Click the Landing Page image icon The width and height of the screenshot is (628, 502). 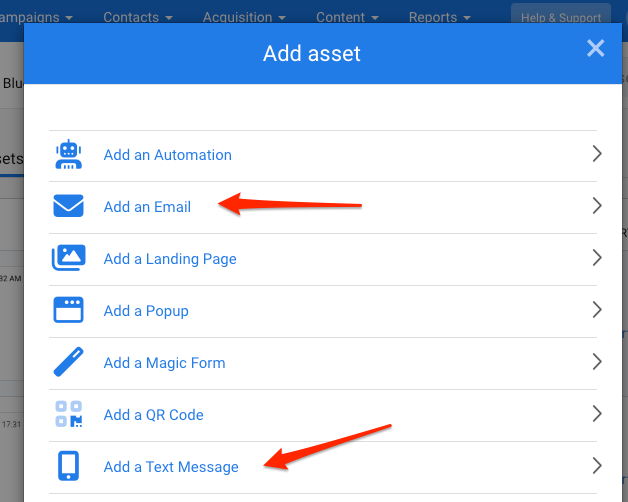[68, 258]
